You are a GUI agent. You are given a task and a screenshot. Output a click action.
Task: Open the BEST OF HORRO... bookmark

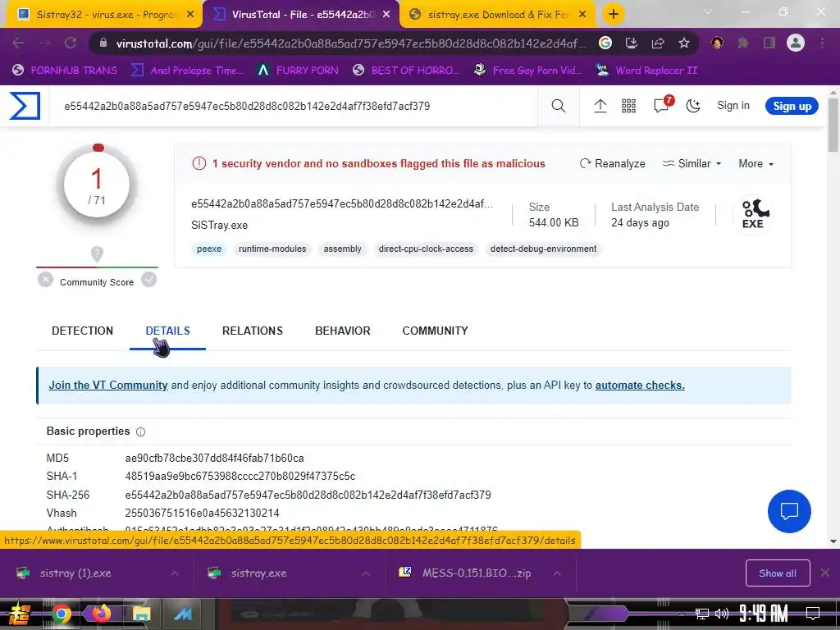pos(406,71)
